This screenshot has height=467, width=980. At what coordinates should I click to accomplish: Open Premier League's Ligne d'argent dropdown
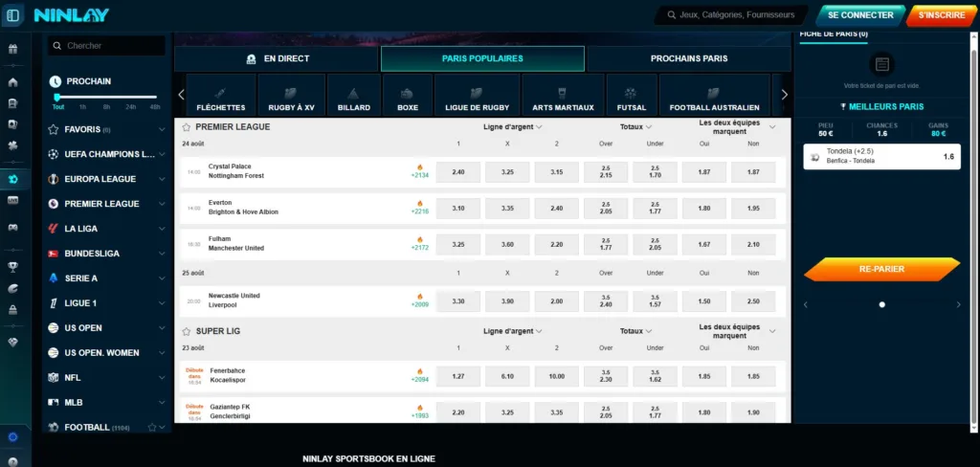513,127
